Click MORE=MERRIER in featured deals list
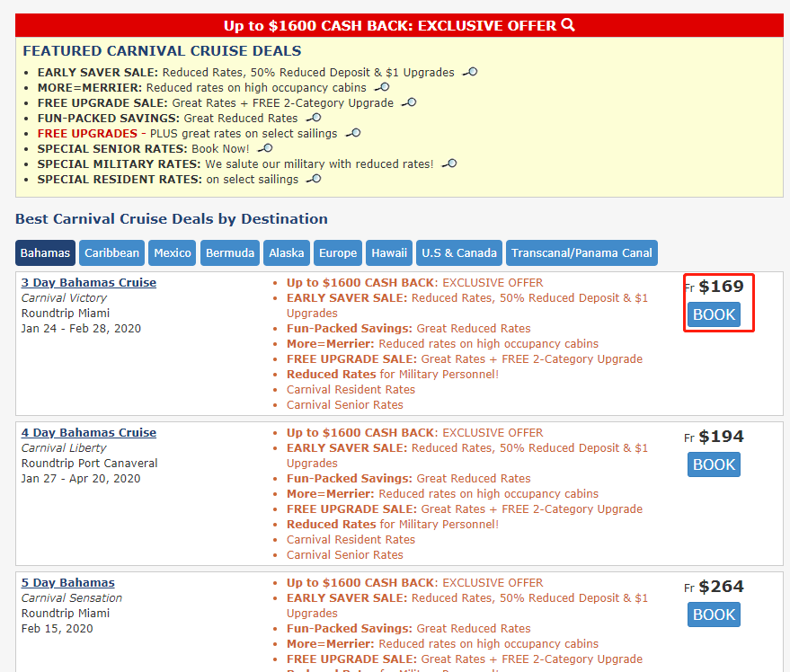Image resolution: width=790 pixels, height=672 pixels. pos(90,88)
